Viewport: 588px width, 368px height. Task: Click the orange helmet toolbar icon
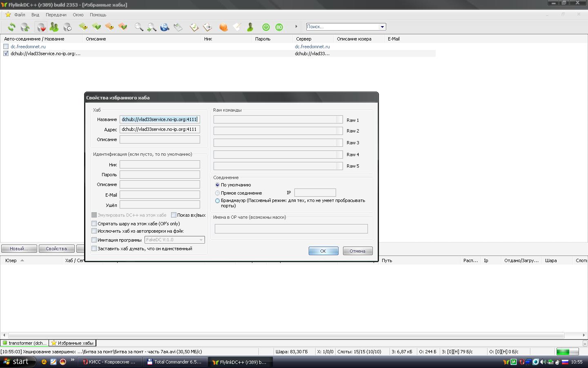coord(223,27)
